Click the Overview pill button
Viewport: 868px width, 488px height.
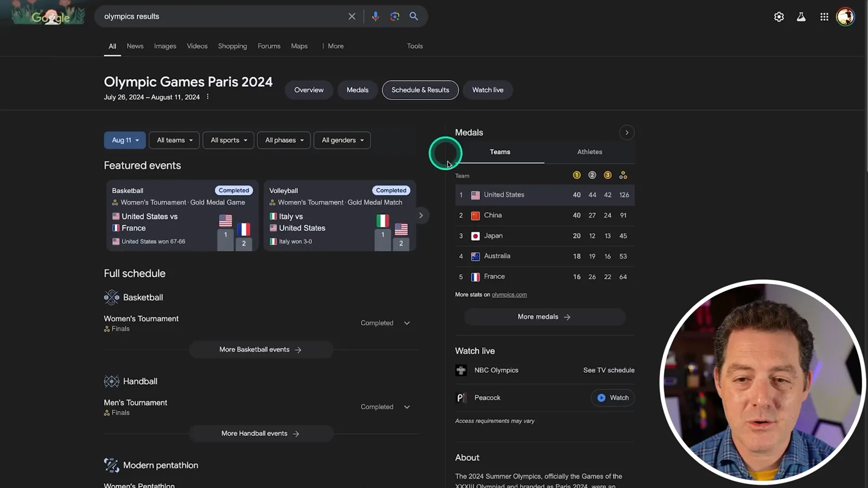click(x=309, y=90)
